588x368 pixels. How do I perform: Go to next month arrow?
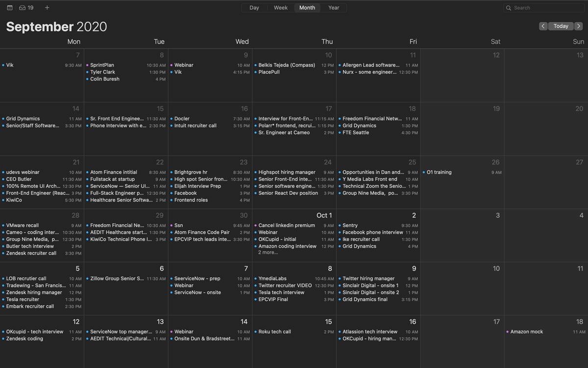tap(579, 26)
